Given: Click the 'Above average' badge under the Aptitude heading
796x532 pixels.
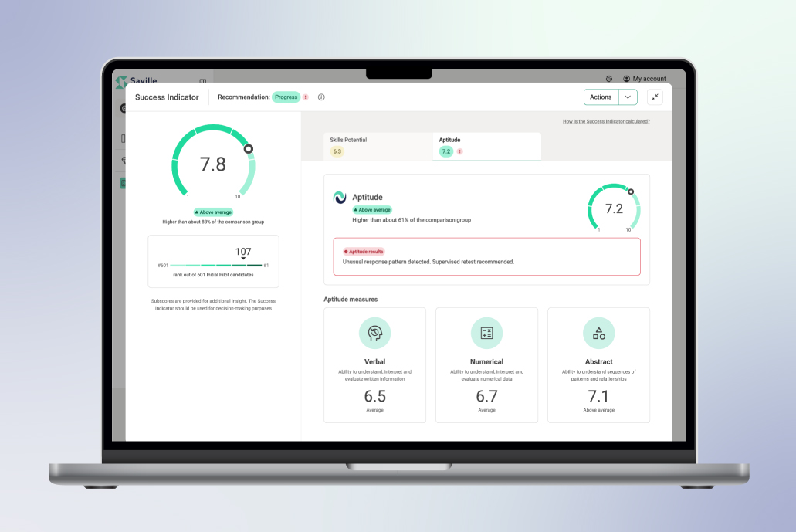Looking at the screenshot, I should [372, 210].
